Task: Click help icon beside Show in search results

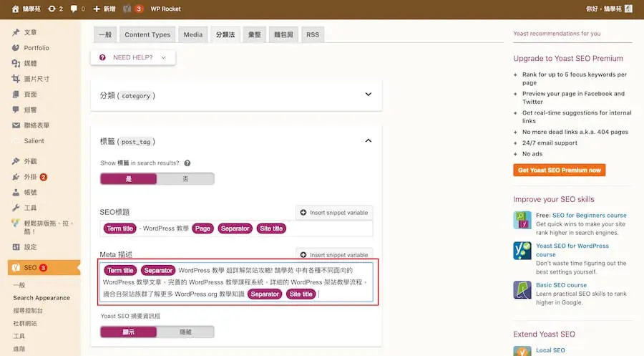Action: point(187,163)
